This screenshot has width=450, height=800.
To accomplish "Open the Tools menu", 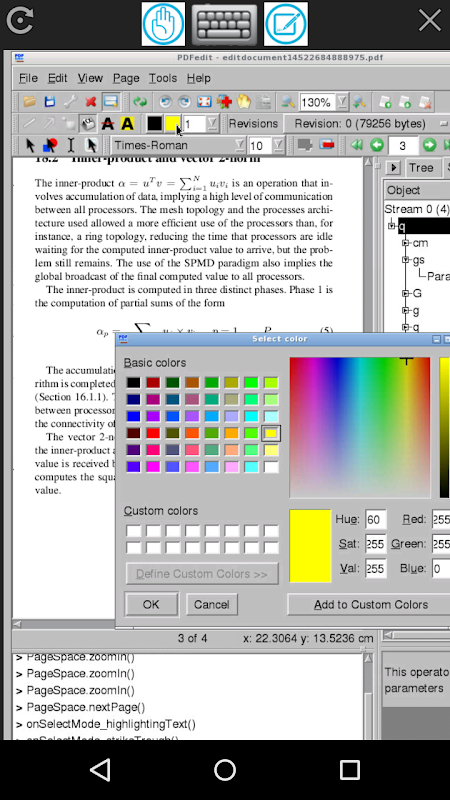I will (x=163, y=78).
